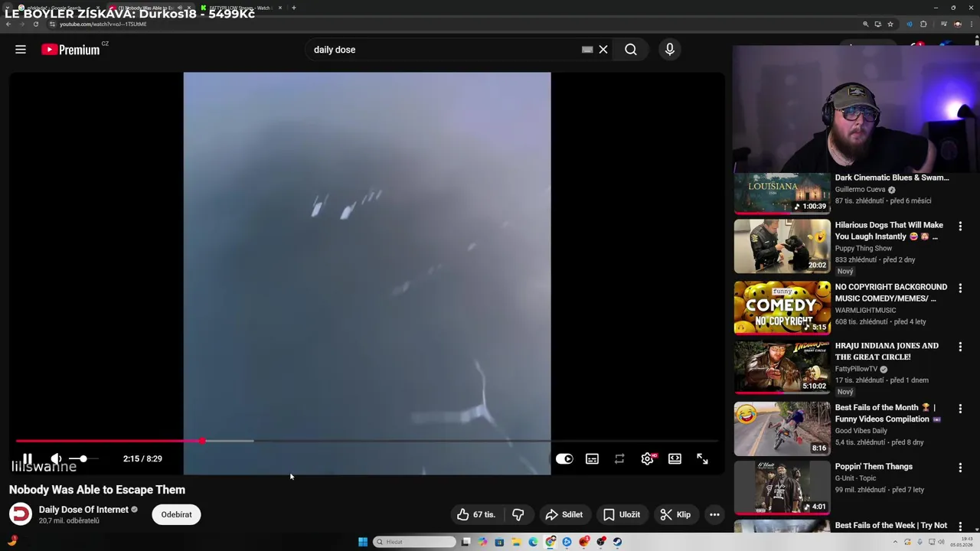The height and width of the screenshot is (551, 980).
Task: Like the video with the 67 tis. thumbs-up
Action: coord(476,514)
